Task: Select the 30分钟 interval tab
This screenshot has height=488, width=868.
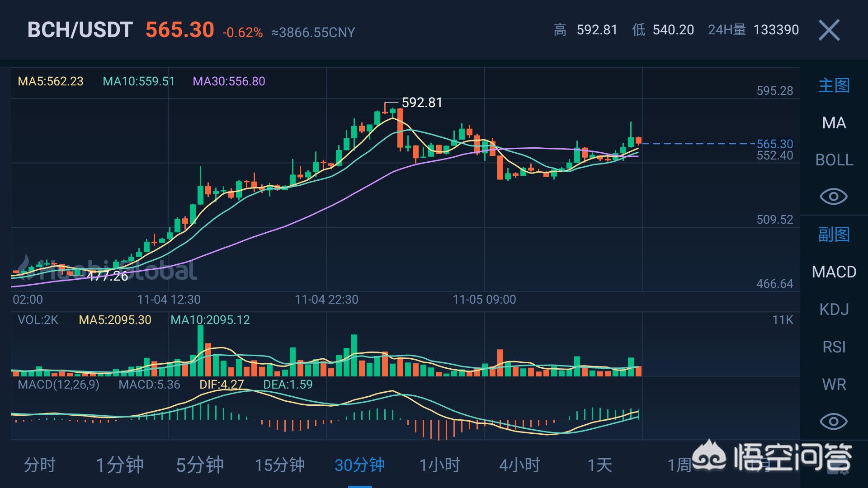Action: point(360,465)
